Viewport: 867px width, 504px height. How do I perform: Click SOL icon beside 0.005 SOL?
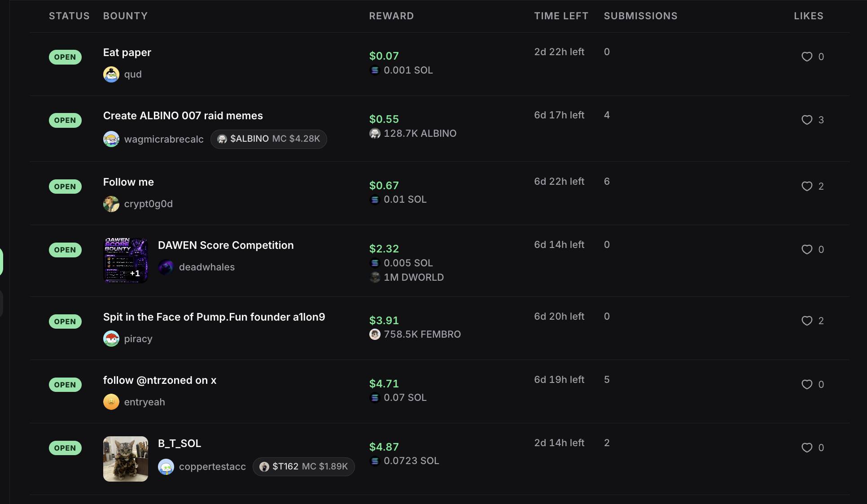(x=375, y=263)
